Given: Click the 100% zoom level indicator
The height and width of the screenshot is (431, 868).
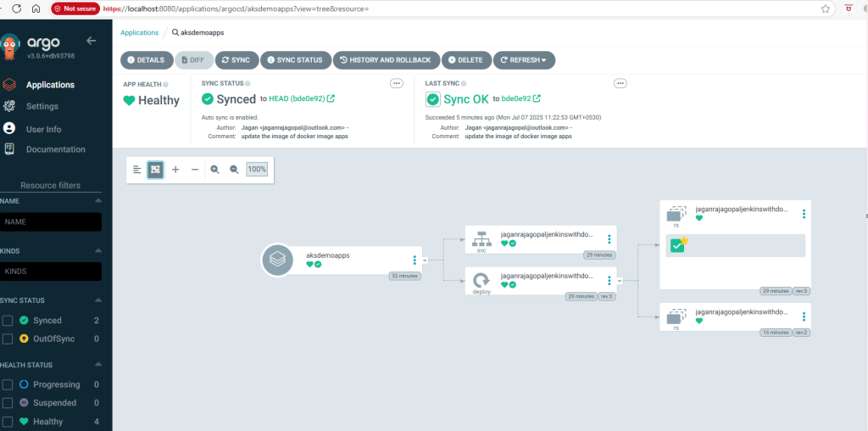Looking at the screenshot, I should [x=257, y=170].
